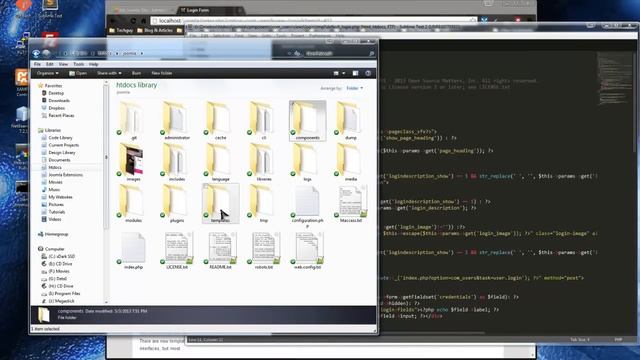Toggle the preview pane icon
640x360 pixels.
pyautogui.click(x=355, y=73)
